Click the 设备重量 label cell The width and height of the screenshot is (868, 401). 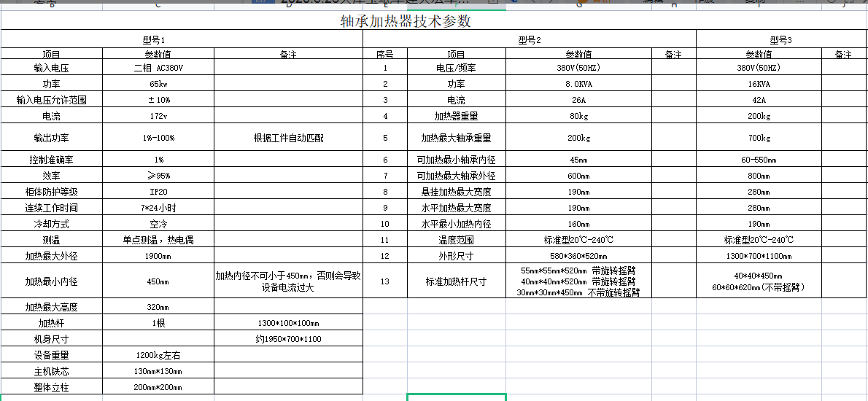(52, 355)
